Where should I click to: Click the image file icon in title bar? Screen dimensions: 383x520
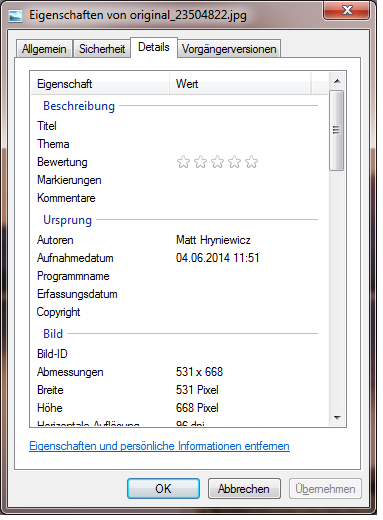[15, 16]
